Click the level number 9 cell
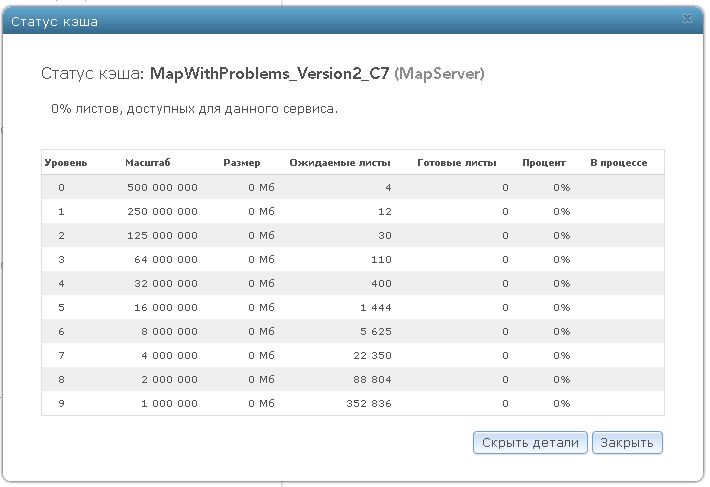 point(61,403)
